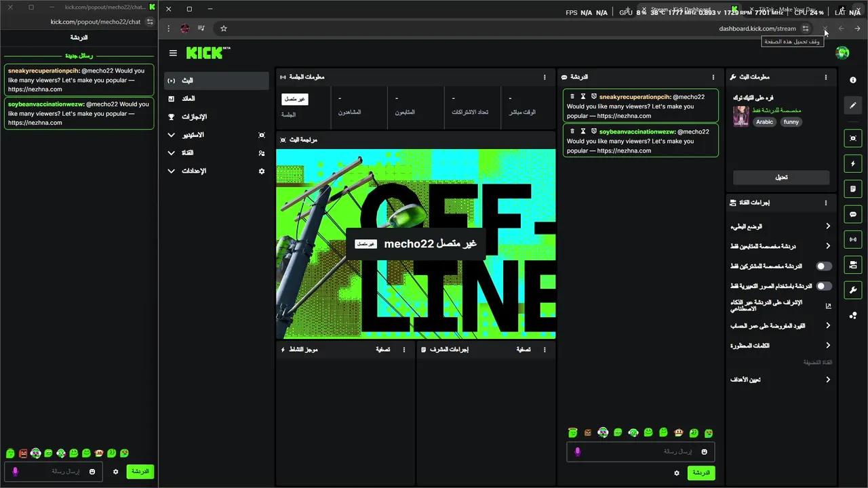Image resolution: width=868 pixels, height=488 pixels.
Task: Open the stream info panel three-dot menu
Action: (825, 77)
